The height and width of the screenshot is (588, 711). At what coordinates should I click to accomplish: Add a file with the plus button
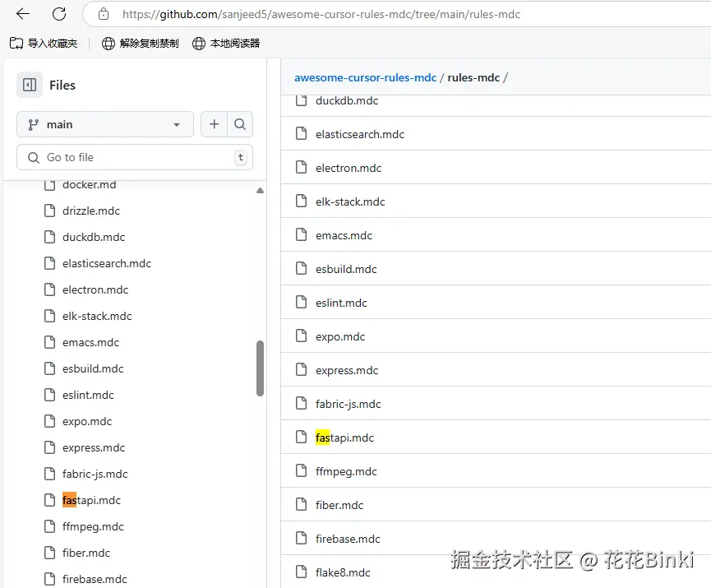point(214,124)
